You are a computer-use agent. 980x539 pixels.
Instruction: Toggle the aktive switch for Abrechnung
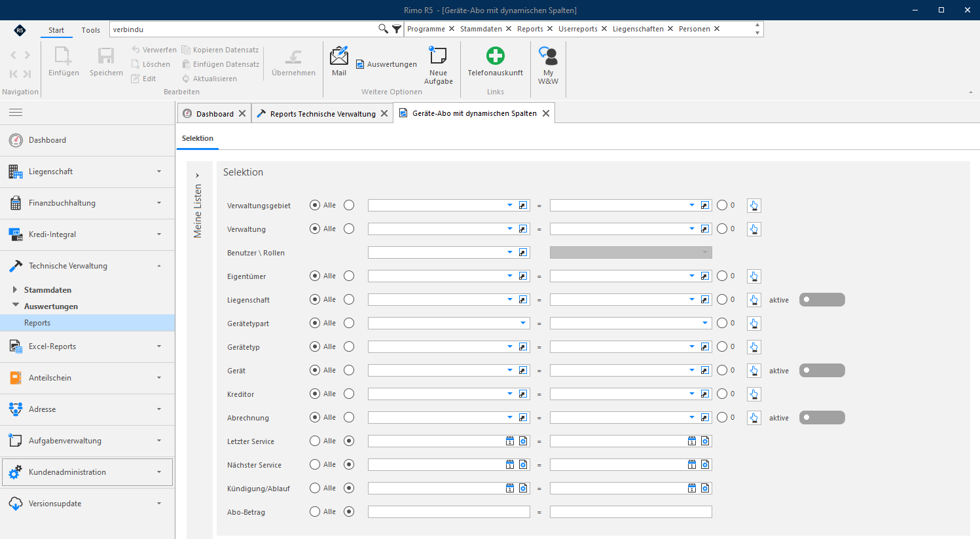822,418
